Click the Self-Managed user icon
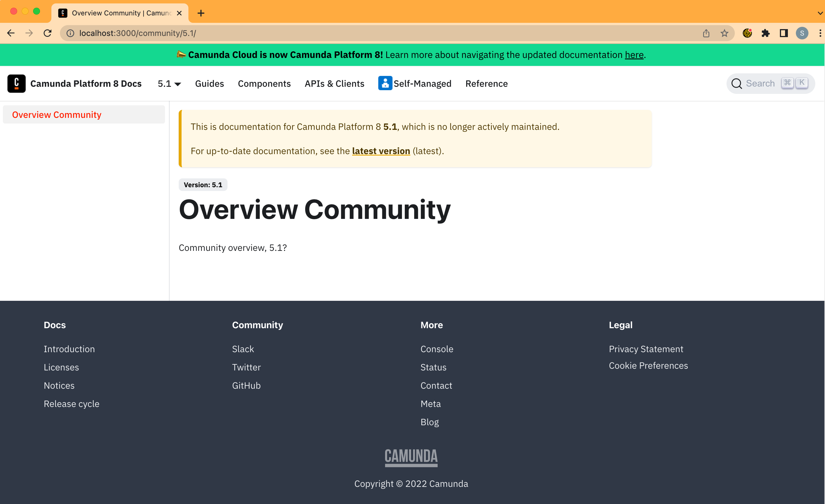 (385, 83)
